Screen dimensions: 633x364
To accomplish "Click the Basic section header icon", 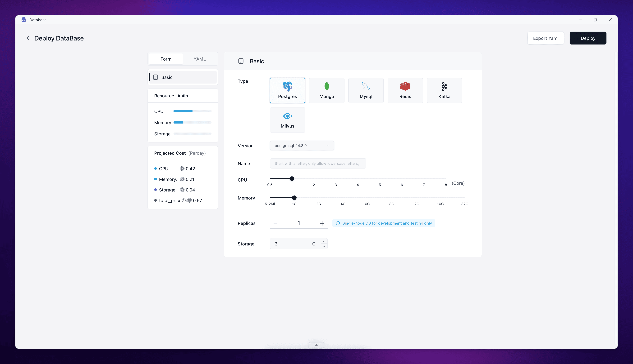I will tap(241, 61).
